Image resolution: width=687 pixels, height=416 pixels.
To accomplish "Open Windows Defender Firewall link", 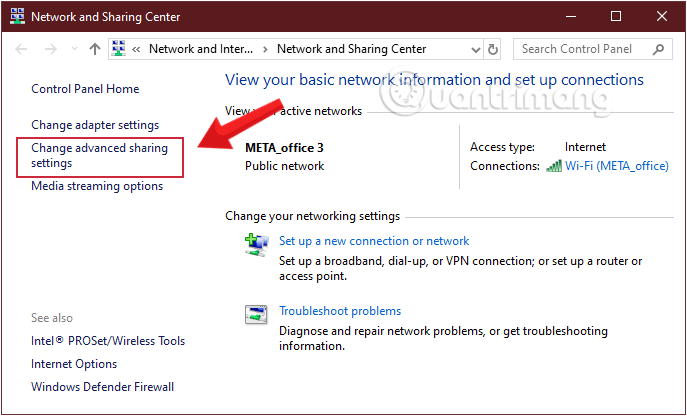I will (102, 387).
